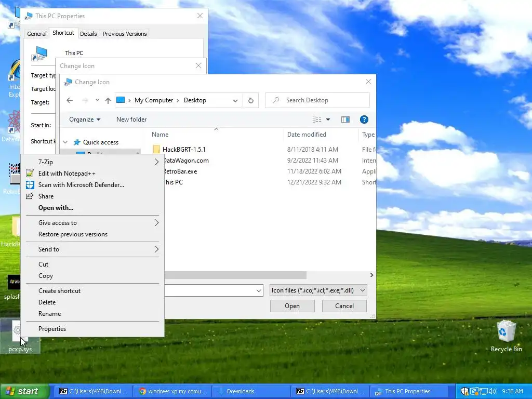Click the scrollbar right arrow

372,275
